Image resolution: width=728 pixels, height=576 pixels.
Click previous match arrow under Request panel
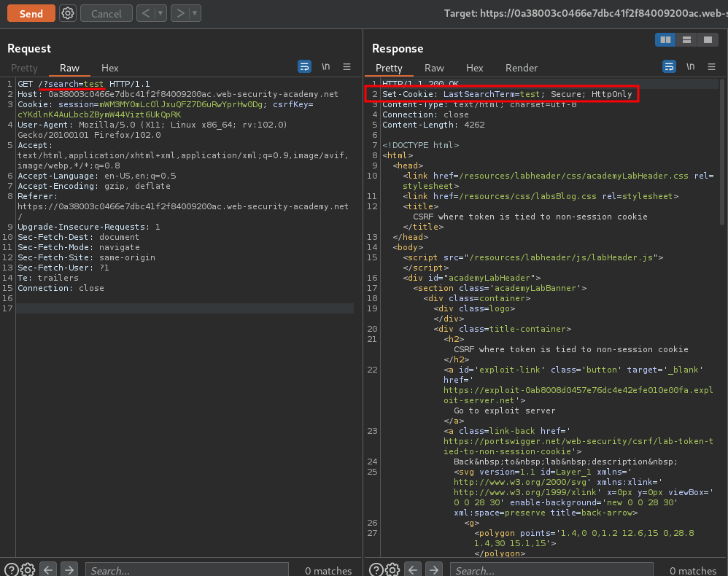(48, 569)
